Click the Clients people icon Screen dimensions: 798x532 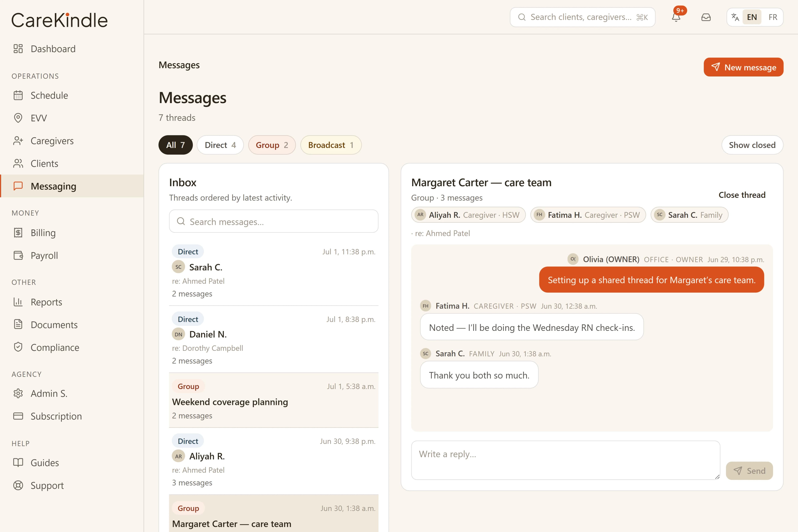pyautogui.click(x=18, y=164)
